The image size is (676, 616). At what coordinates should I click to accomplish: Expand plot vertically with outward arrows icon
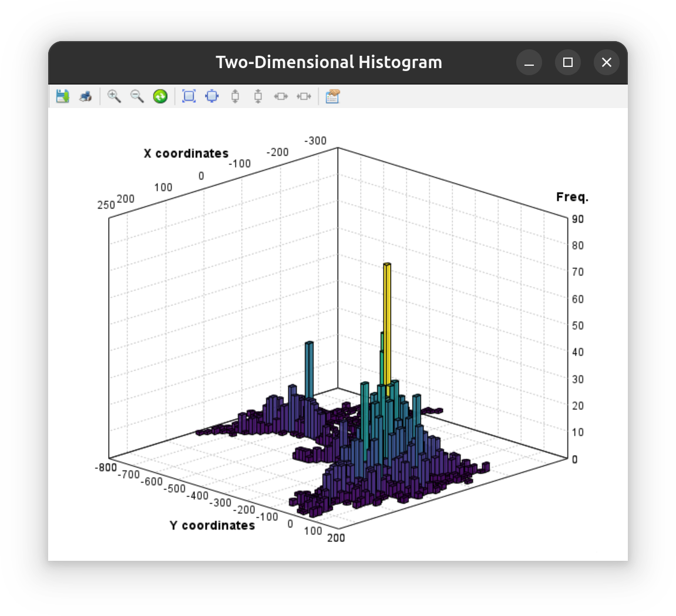[235, 96]
